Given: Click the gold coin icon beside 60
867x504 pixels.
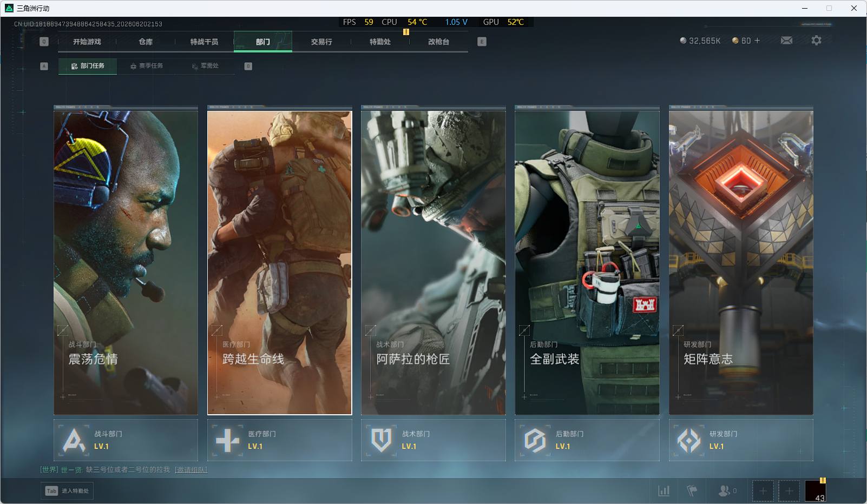Looking at the screenshot, I should pyautogui.click(x=735, y=41).
